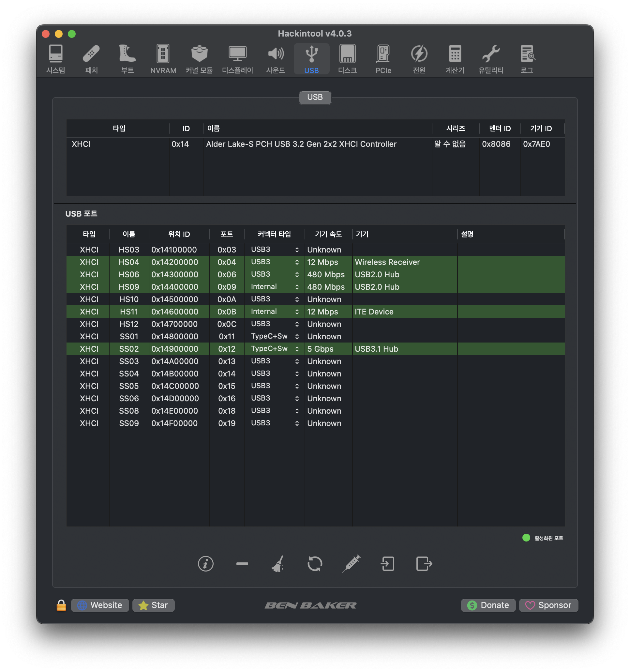Select the Alder Lake-S XHCI controller row

tap(315, 144)
